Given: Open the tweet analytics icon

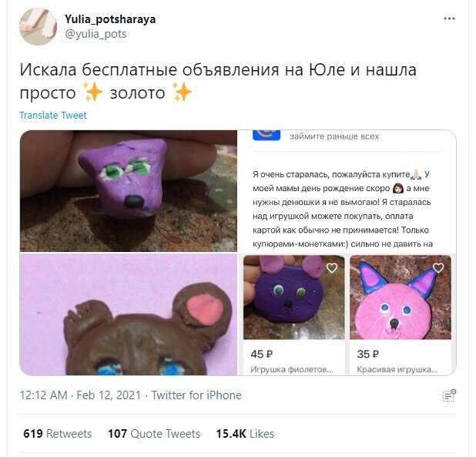Looking at the screenshot, I should pyautogui.click(x=449, y=395).
